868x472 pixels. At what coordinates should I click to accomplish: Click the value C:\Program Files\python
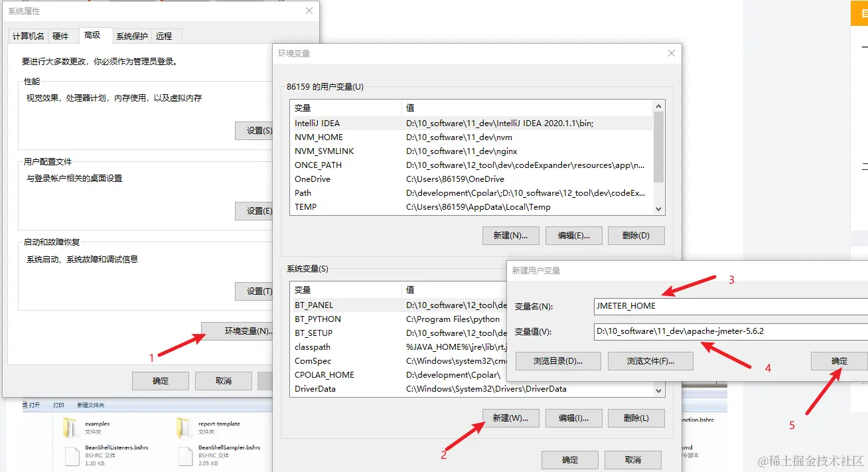pyautogui.click(x=453, y=319)
